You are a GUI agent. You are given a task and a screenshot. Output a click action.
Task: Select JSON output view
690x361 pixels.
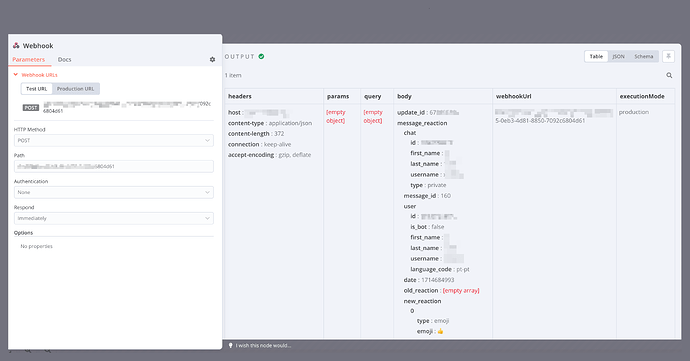click(618, 56)
